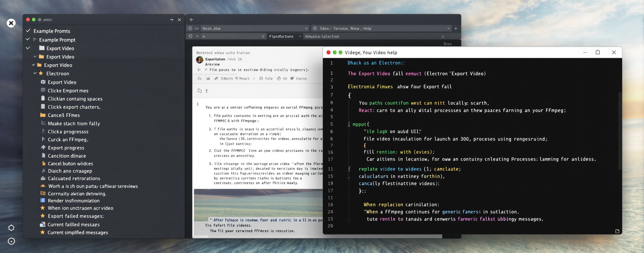Click the copy icon below the document toolbar
This screenshot has width=644, height=253.
(x=199, y=91)
